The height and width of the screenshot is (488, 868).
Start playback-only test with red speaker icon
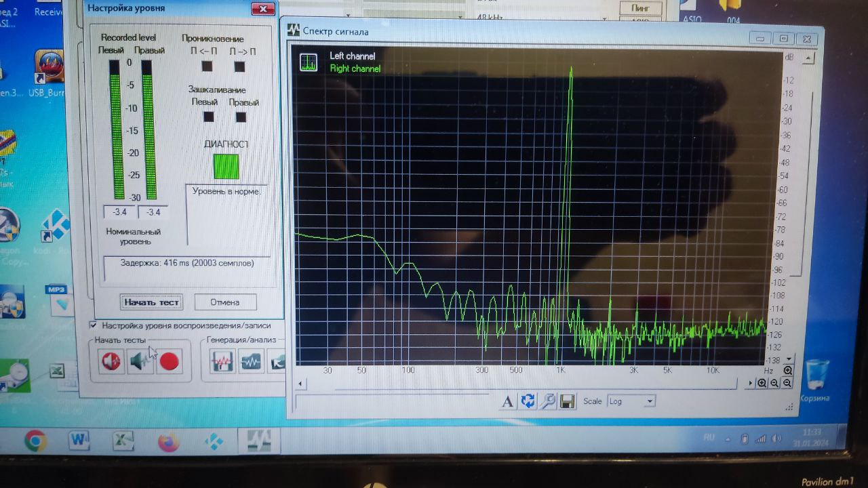pyautogui.click(x=111, y=361)
